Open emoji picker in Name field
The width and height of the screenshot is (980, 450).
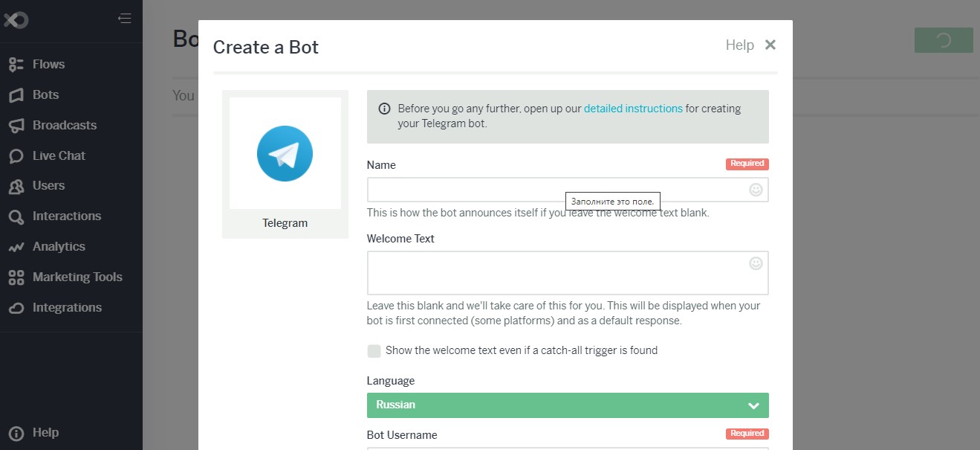[756, 190]
